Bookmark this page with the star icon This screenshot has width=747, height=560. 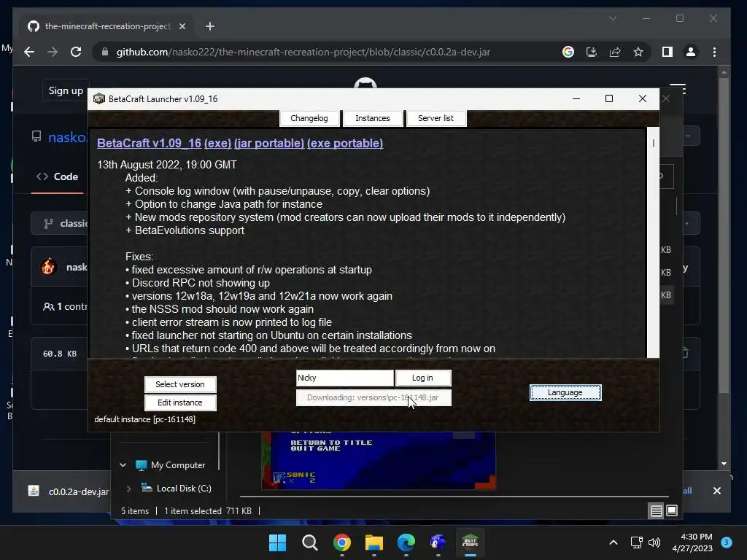point(638,52)
